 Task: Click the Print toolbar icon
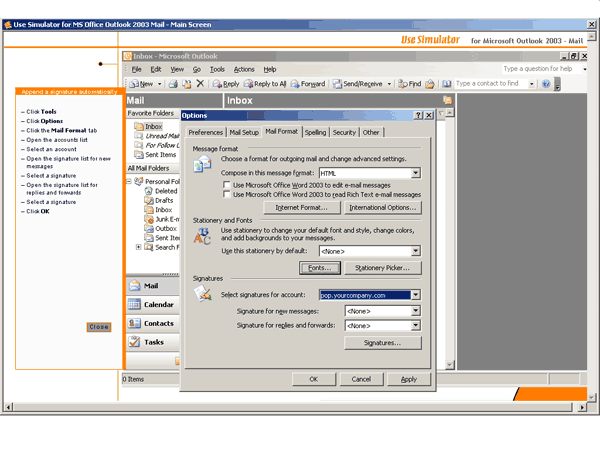173,84
